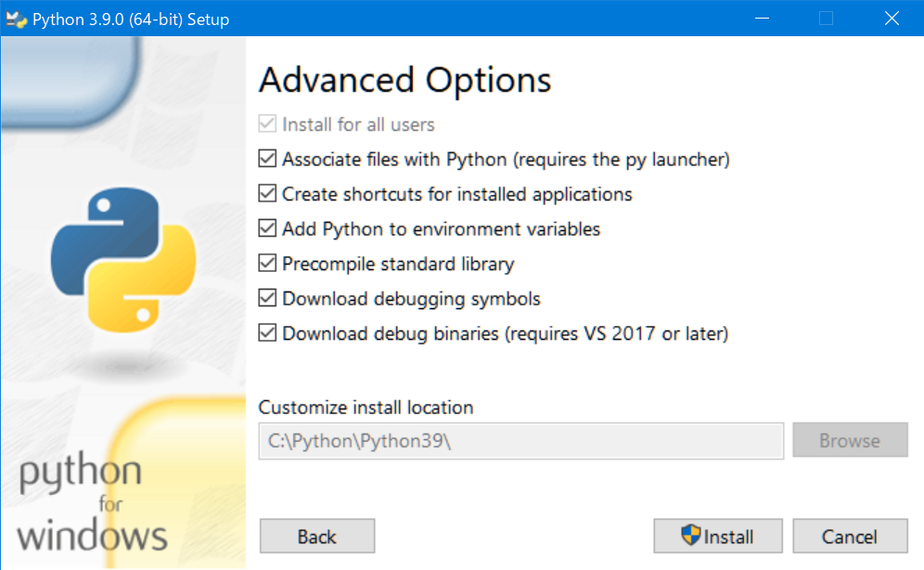Screen dimensions: 924x570
Task: Click the install location text field
Action: click(x=520, y=440)
